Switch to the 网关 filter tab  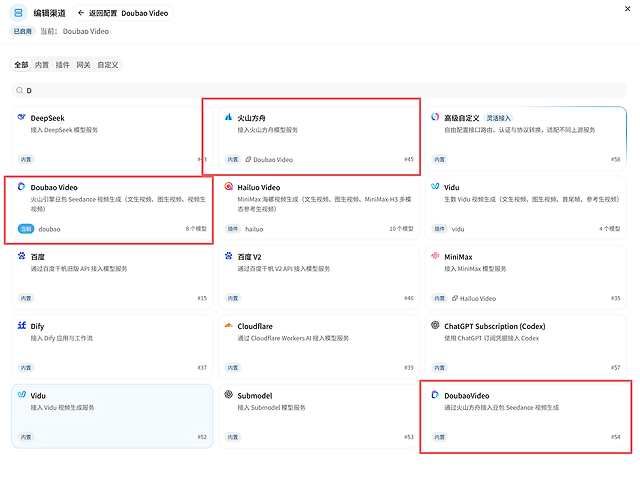tap(83, 65)
